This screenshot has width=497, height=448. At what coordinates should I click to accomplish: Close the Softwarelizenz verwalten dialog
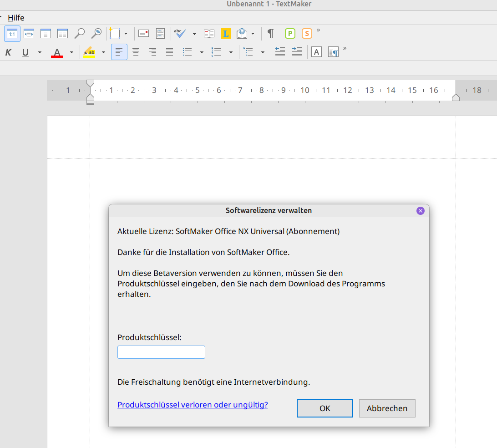(x=420, y=211)
